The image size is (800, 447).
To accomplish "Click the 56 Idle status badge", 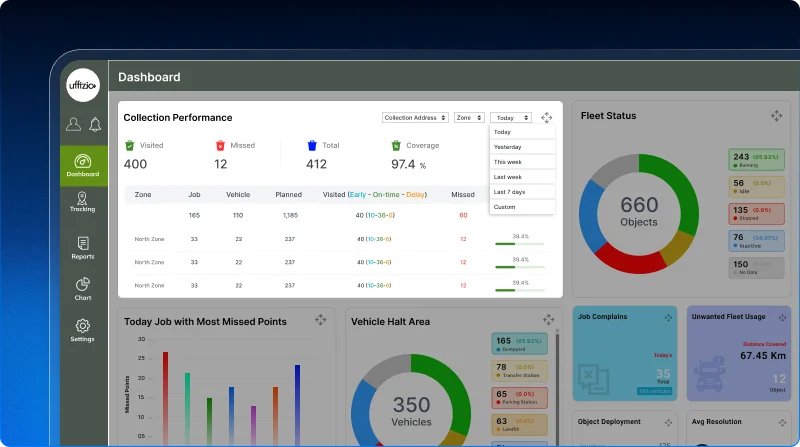I will pos(756,187).
